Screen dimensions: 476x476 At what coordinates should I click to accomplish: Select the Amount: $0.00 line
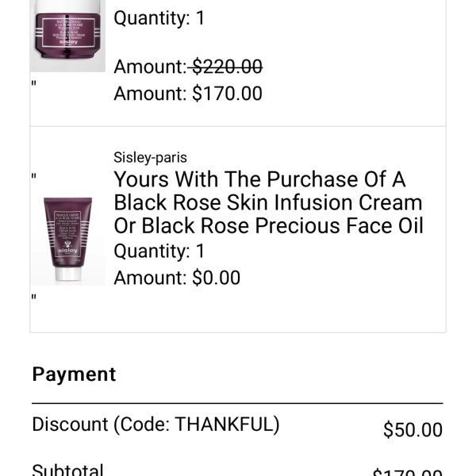click(177, 278)
